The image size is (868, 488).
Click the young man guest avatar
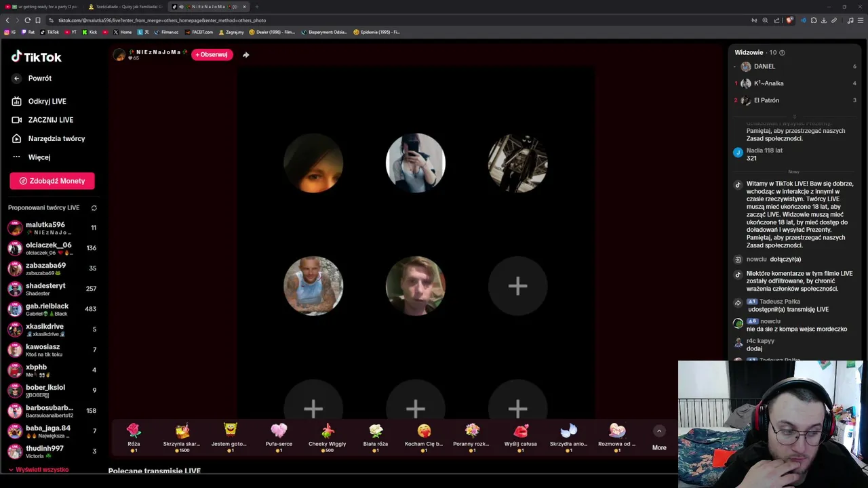[x=416, y=286]
